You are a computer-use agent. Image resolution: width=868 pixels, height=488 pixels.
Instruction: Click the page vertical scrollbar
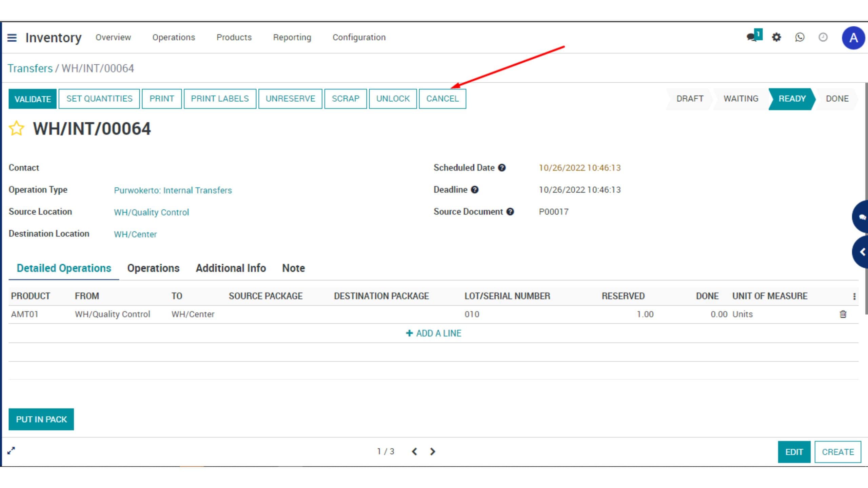[x=866, y=198]
